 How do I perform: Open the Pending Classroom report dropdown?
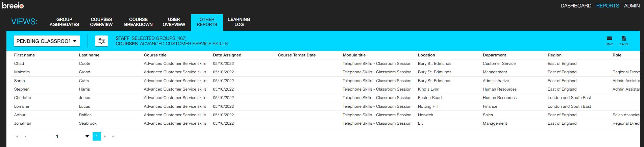click(47, 41)
